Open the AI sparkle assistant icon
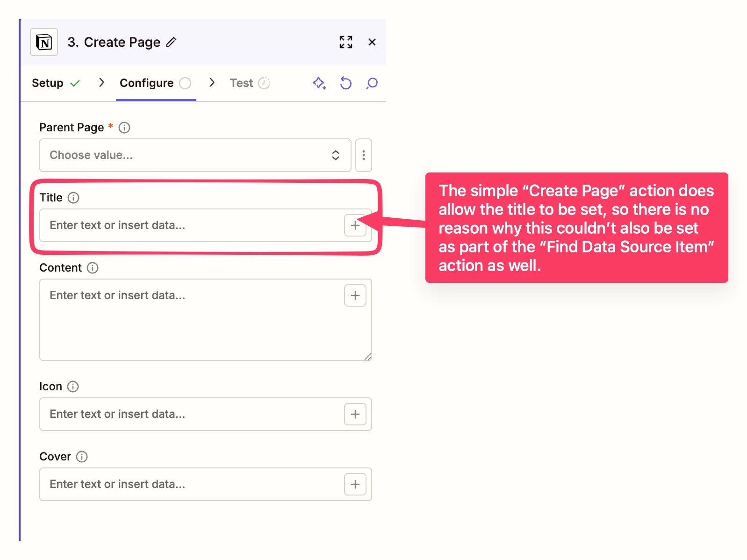Viewport: 747px width, 560px height. pyautogui.click(x=319, y=83)
